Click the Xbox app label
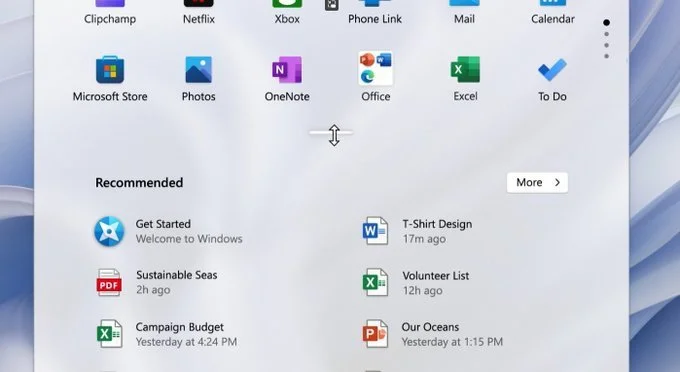The height and width of the screenshot is (372, 680). [x=287, y=19]
